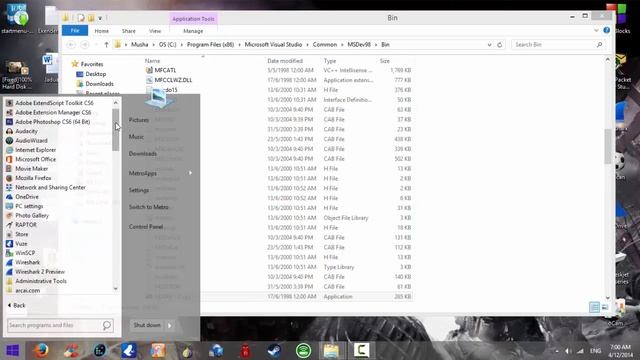640x360 pixels.
Task: Open the File ribbon tab
Action: click(x=75, y=31)
